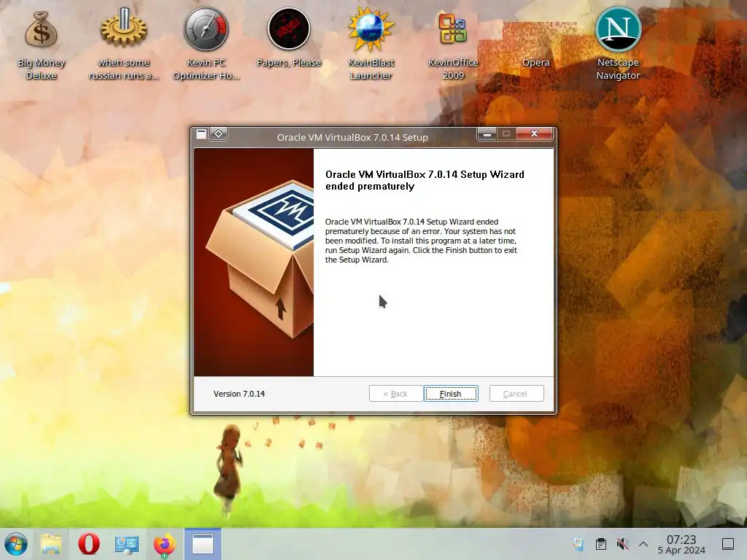Click the show desktop square icon

(x=728, y=544)
